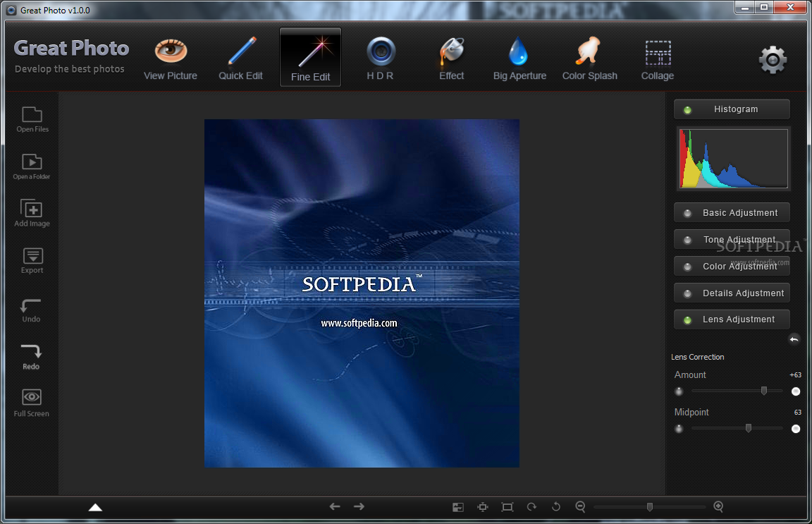This screenshot has width=812, height=524.
Task: Click the histogram graph
Action: point(733,158)
